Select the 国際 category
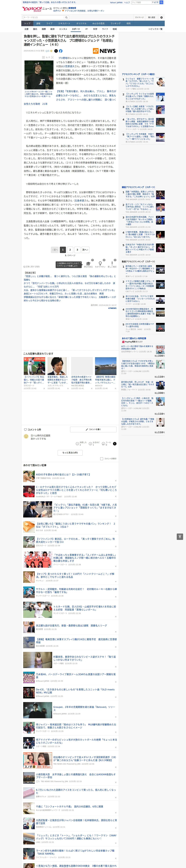The width and height of the screenshot is (186, 868). click(x=44, y=29)
